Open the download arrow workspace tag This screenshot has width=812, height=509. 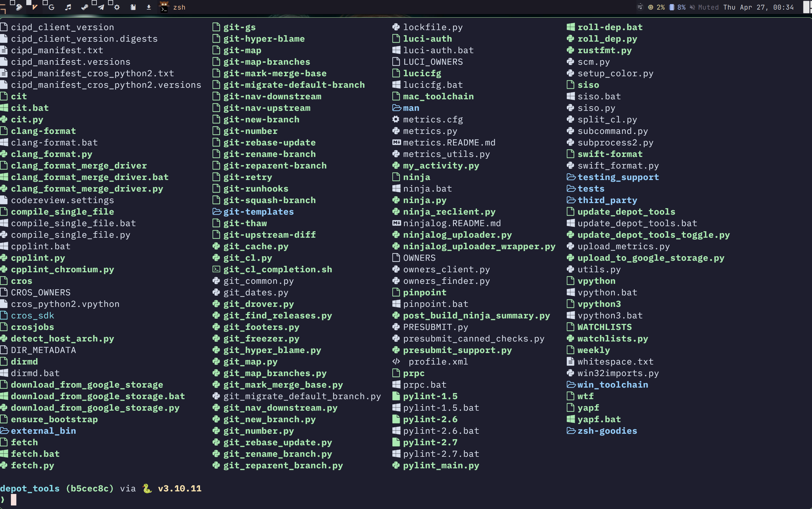[149, 7]
